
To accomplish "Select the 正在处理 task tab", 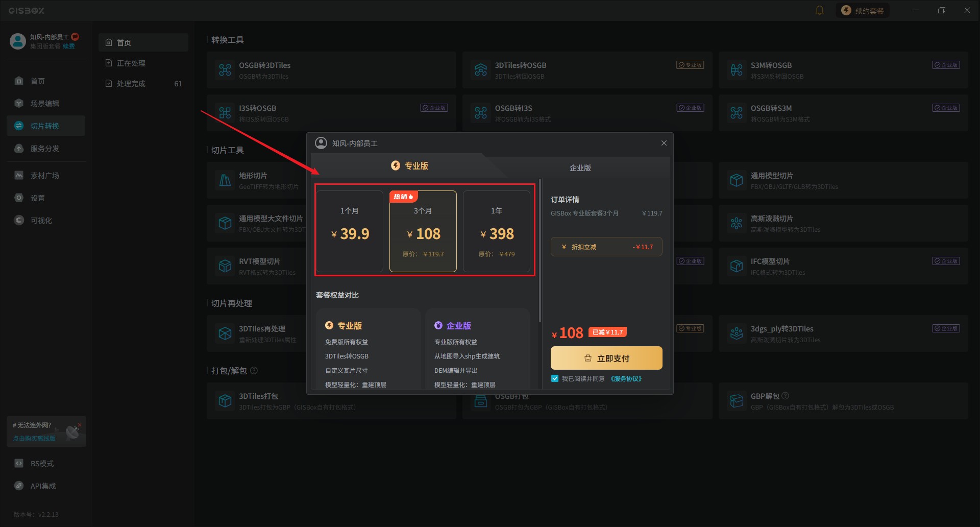I will 143,63.
